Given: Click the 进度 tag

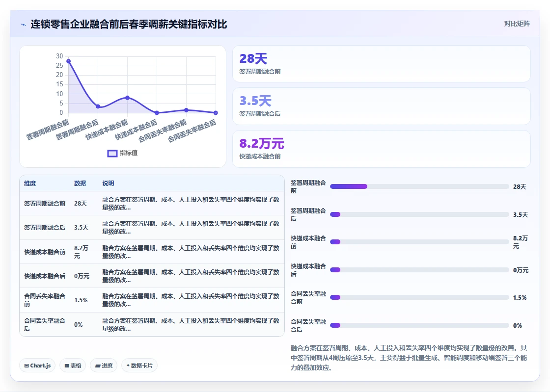Looking at the screenshot, I should (x=104, y=366).
